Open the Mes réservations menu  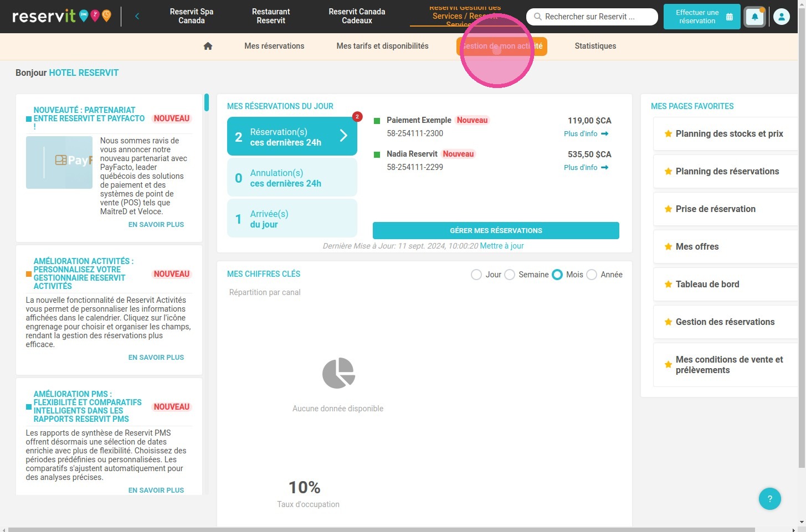[x=274, y=46]
